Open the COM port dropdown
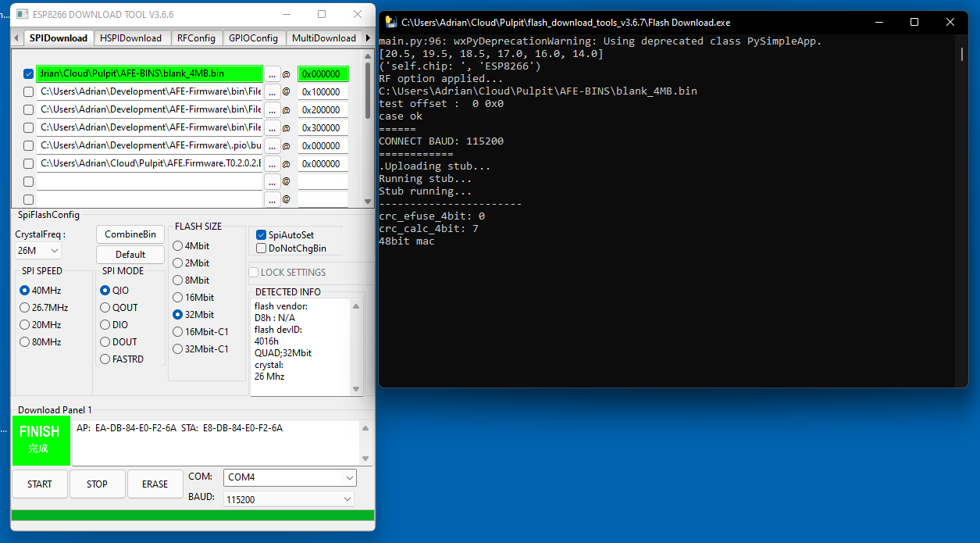980x543 pixels. pyautogui.click(x=290, y=477)
